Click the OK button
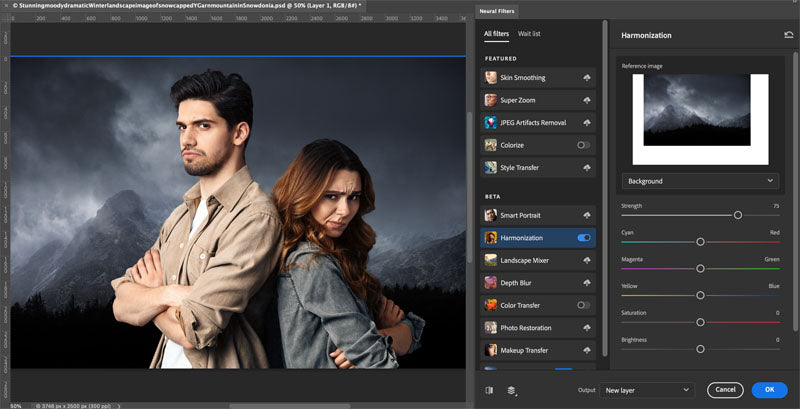This screenshot has width=800, height=409. (x=769, y=390)
